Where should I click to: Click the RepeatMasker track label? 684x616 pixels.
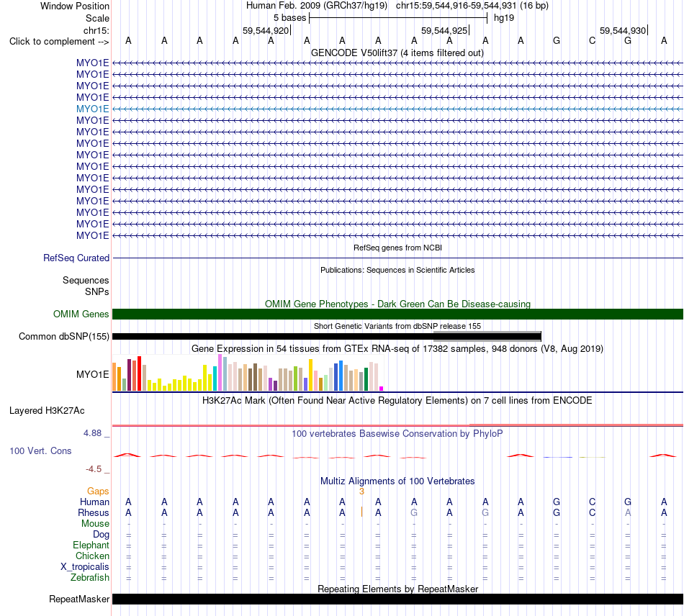coord(79,599)
